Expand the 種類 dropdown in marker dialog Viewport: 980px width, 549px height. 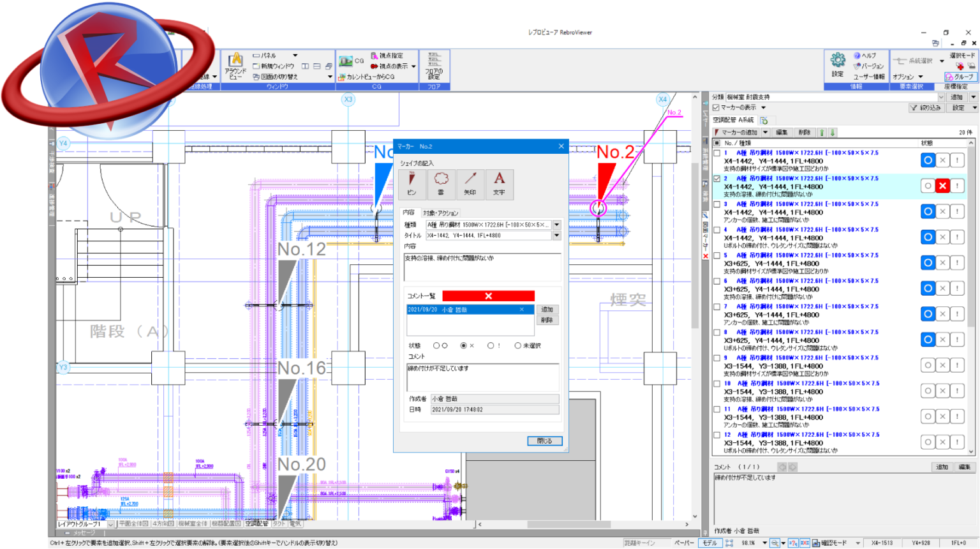pyautogui.click(x=556, y=225)
